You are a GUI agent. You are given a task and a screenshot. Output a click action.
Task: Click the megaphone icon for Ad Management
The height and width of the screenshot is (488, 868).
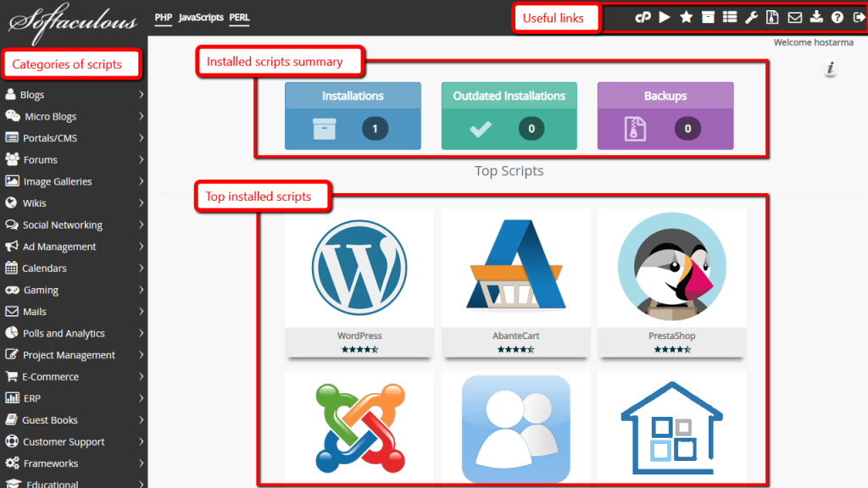click(12, 247)
